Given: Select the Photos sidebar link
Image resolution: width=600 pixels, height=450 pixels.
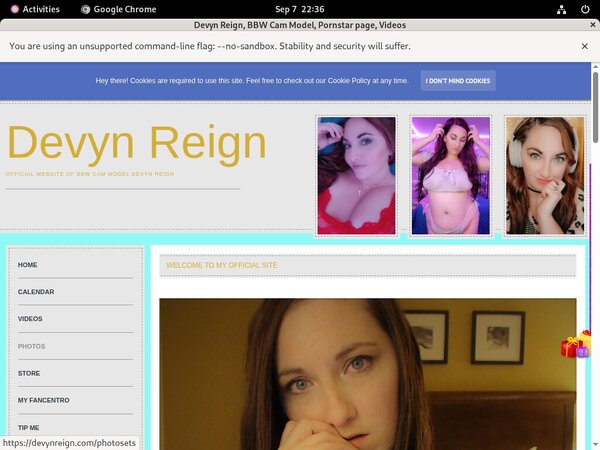Looking at the screenshot, I should [x=31, y=346].
